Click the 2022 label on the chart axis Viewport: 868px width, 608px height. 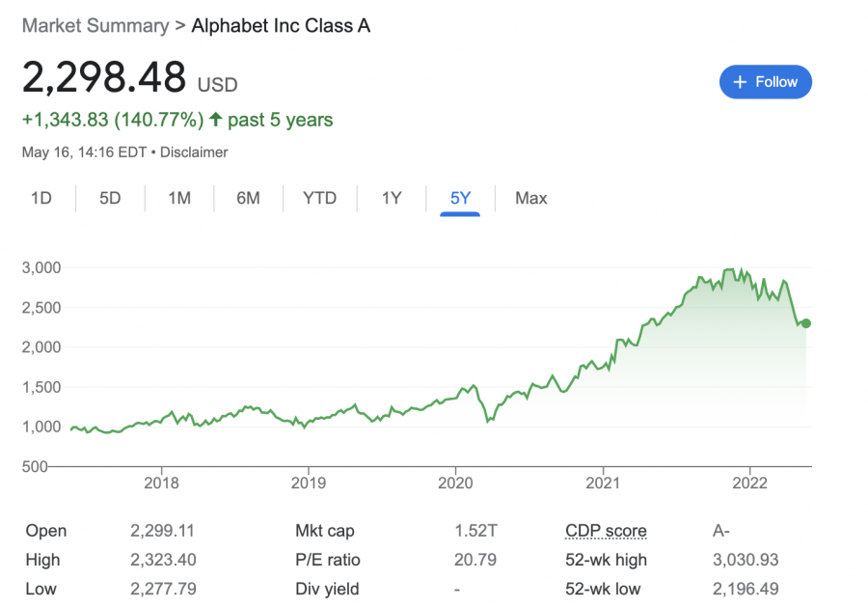click(x=750, y=483)
